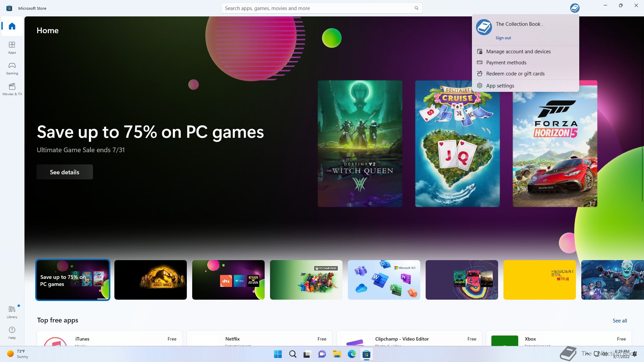This screenshot has width=644, height=362.
Task: Open the Home tab in sidebar
Action: 12,26
